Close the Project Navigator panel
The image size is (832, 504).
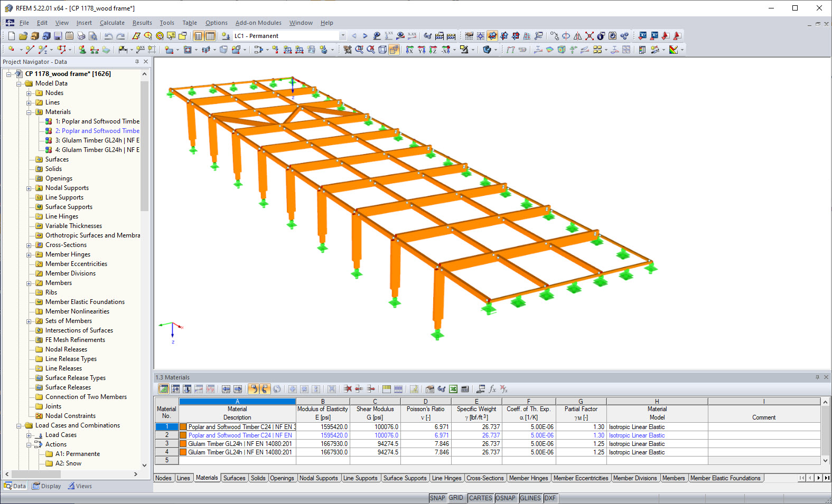[146, 62]
